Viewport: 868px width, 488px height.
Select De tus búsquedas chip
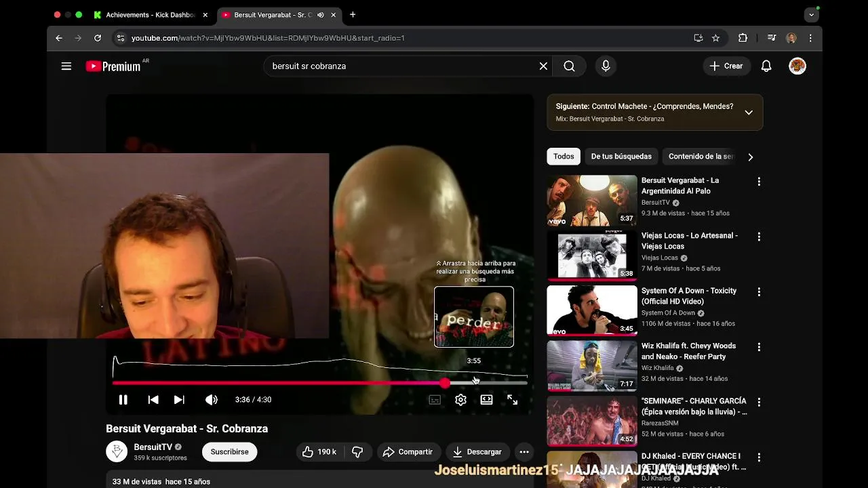pos(621,157)
